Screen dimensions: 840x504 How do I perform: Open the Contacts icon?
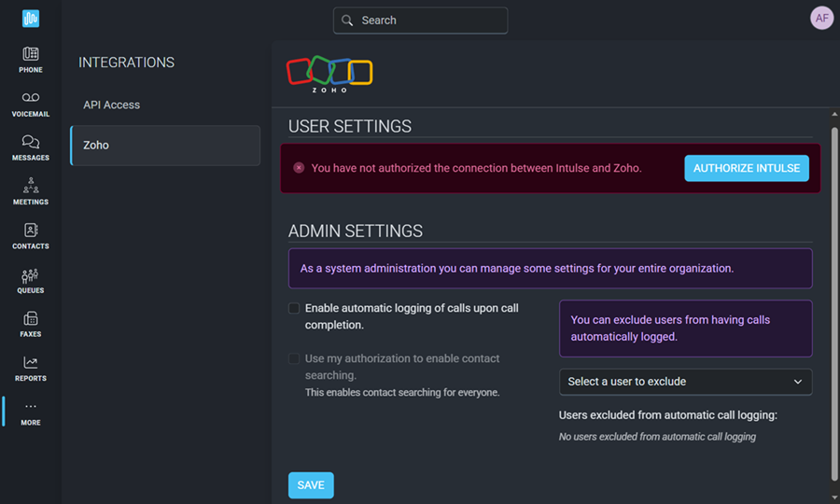(x=31, y=231)
